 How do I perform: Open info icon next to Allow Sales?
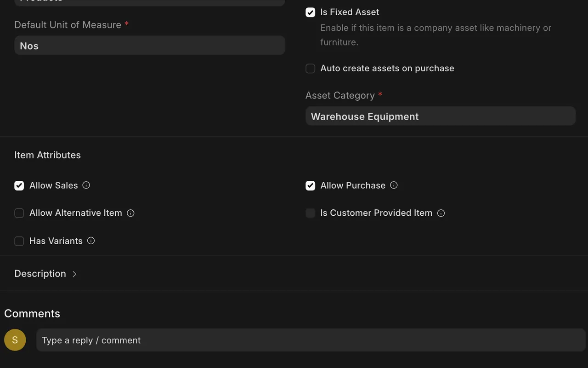pos(86,185)
